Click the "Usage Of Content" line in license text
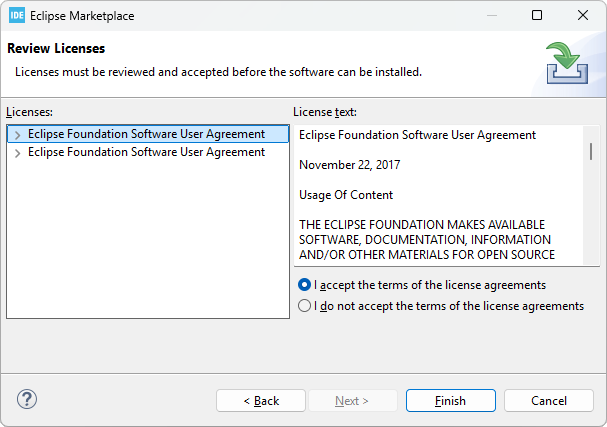Screen dimensions: 607x427 point(346,195)
